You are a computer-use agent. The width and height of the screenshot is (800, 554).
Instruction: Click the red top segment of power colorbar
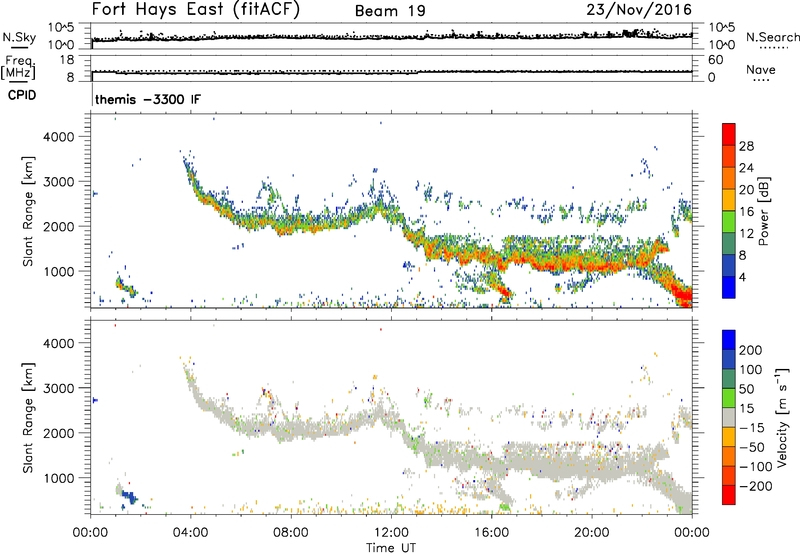(x=729, y=134)
